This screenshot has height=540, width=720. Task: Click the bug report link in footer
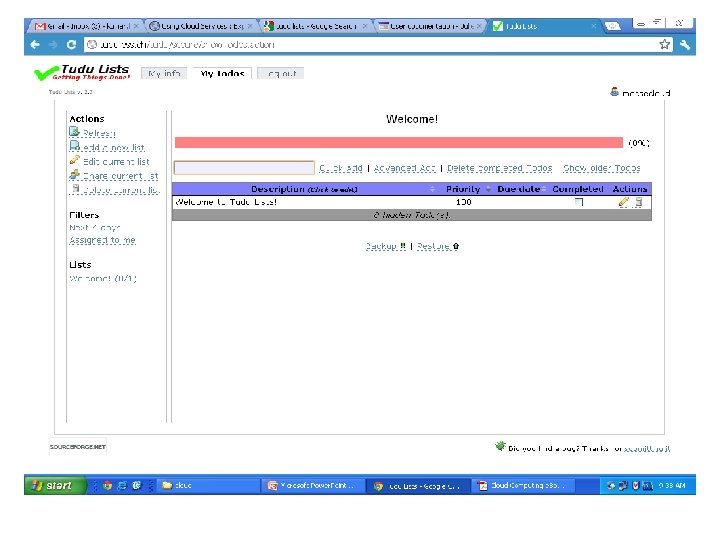(647, 449)
